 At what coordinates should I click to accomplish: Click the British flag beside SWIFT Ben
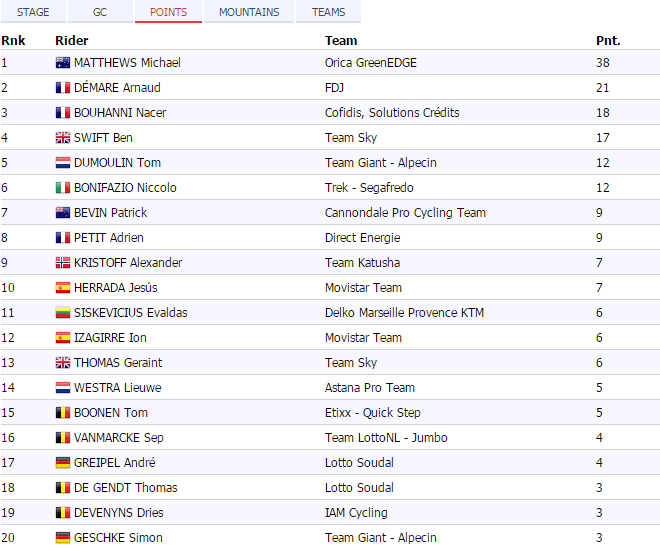click(63, 138)
